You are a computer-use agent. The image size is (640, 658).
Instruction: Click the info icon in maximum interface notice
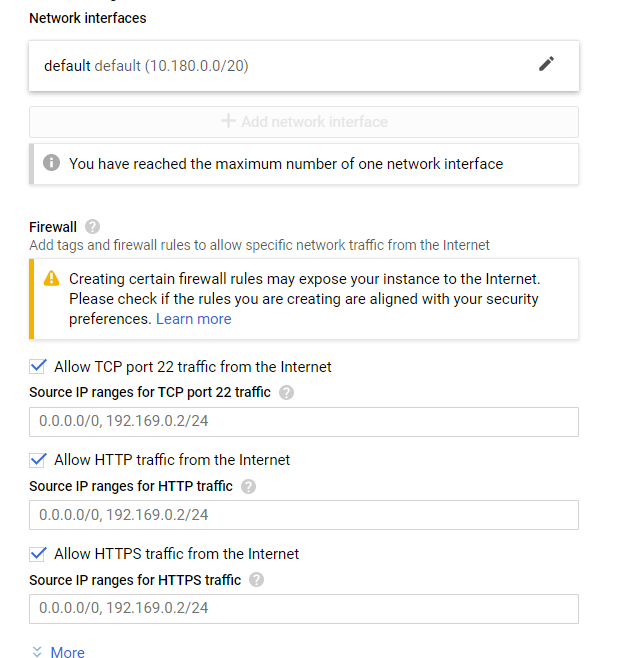coord(51,163)
